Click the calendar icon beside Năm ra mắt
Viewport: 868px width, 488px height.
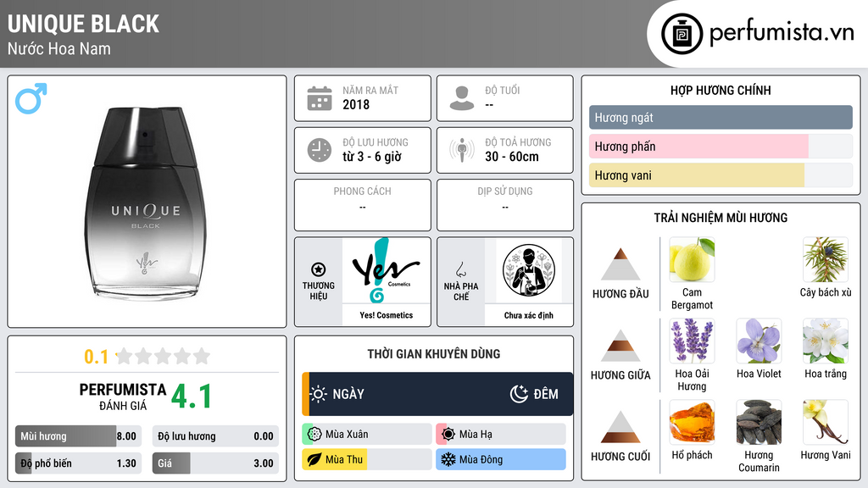(320, 98)
